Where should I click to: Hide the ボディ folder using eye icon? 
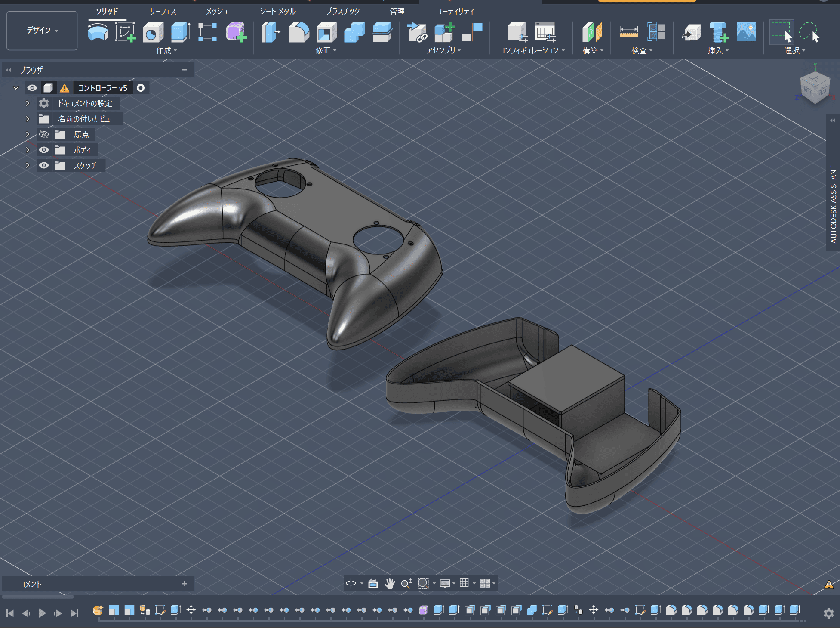click(44, 150)
